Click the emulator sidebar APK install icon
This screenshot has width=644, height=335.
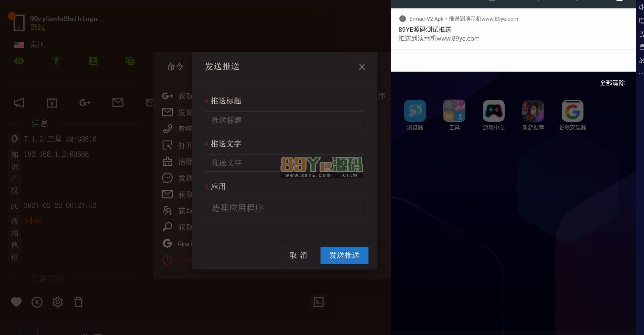(641, 34)
